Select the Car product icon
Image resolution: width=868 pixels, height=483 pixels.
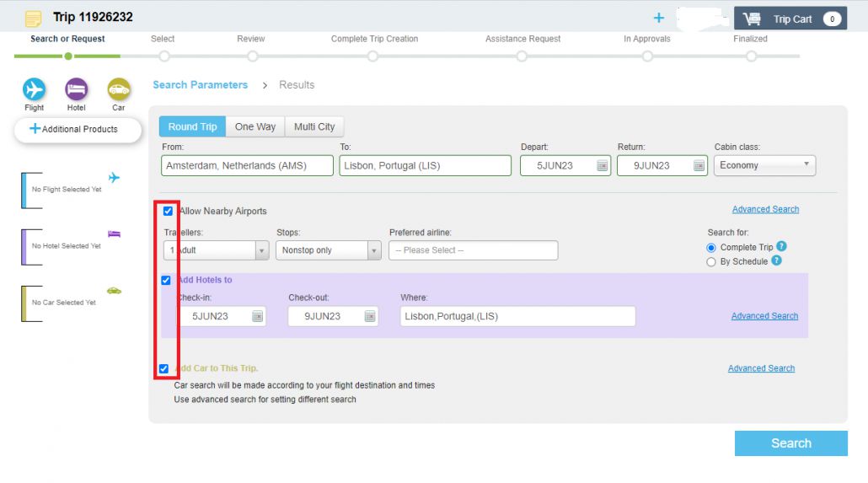pos(119,89)
